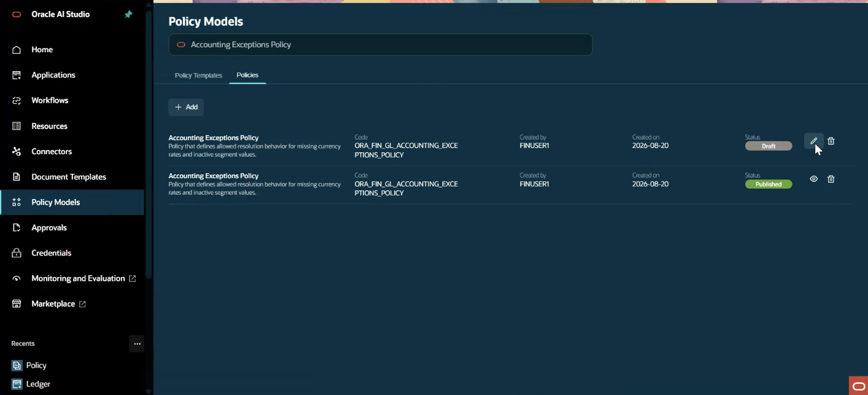Switch to the Policy Templates tab
868x395 pixels.
198,75
